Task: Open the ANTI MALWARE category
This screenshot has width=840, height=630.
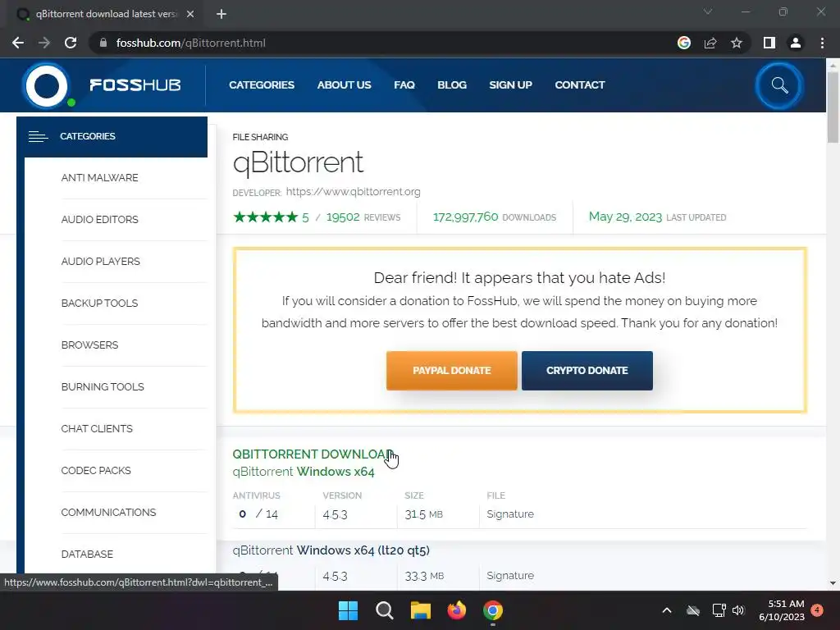Action: click(x=99, y=178)
